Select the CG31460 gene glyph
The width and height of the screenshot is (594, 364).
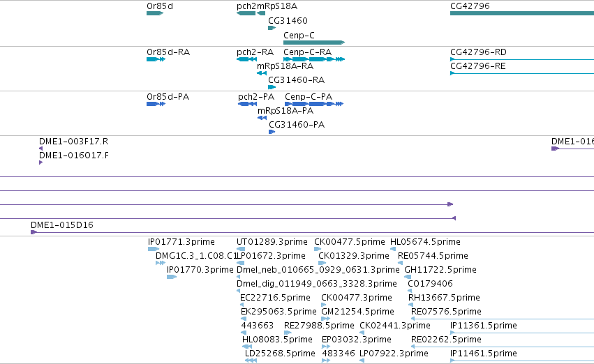[272, 28]
